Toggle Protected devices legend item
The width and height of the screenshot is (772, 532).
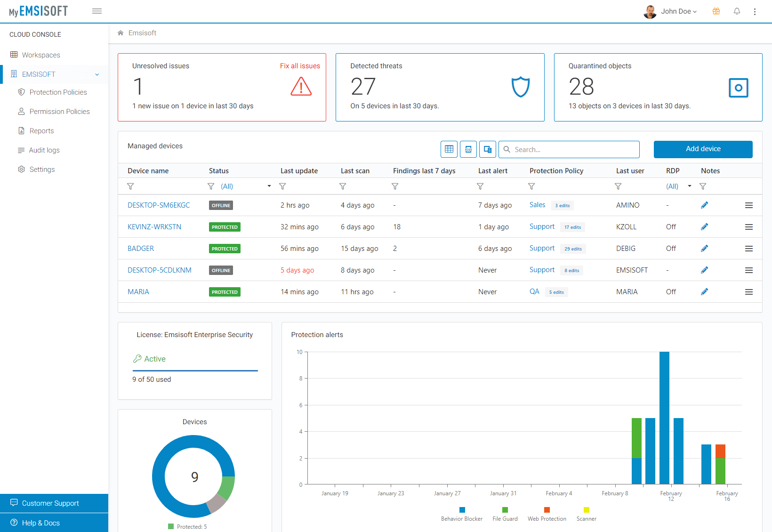click(187, 527)
